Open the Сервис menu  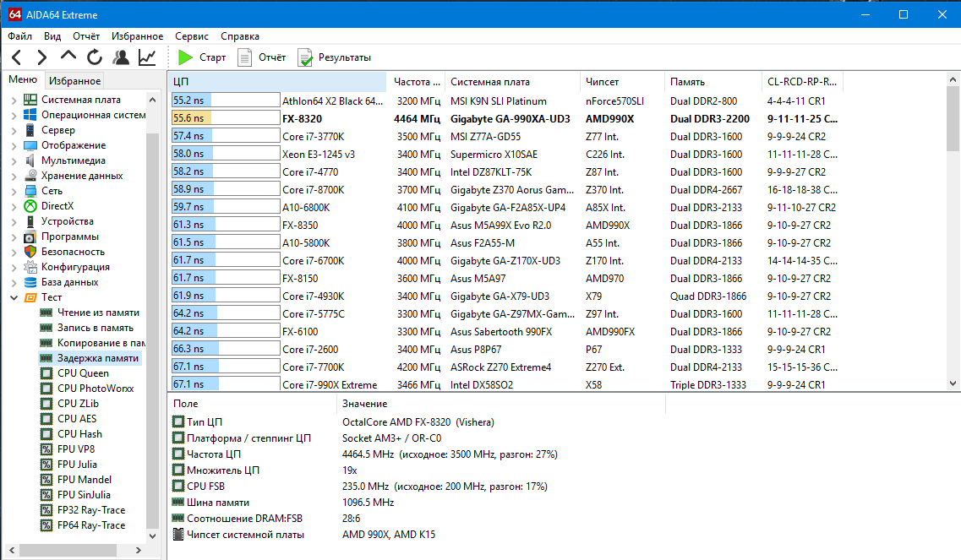[192, 36]
